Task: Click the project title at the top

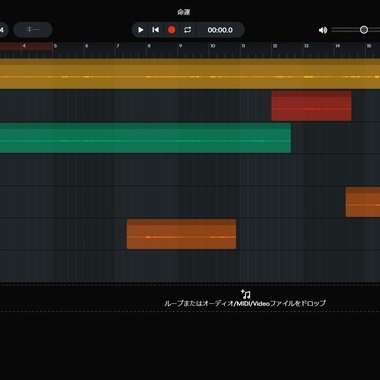Action: tap(184, 12)
